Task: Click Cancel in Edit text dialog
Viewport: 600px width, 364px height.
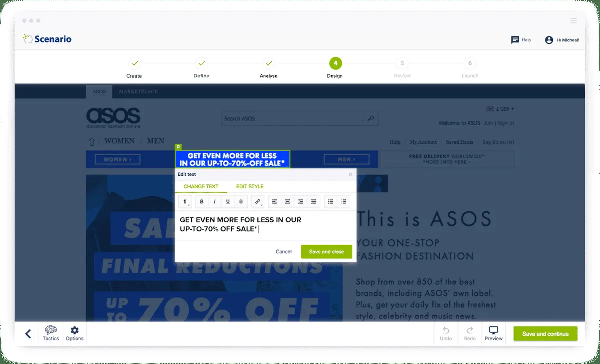Action: 284,252
